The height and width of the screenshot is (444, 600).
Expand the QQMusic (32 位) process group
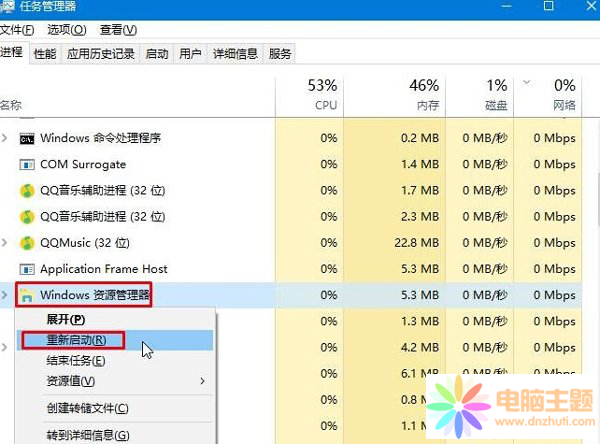click(x=5, y=243)
